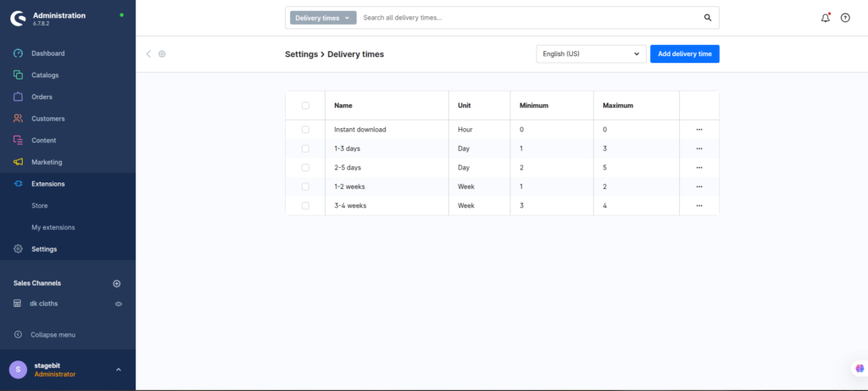Image resolution: width=868 pixels, height=391 pixels.
Task: Preview dk cloths storefront with eye icon
Action: click(119, 304)
